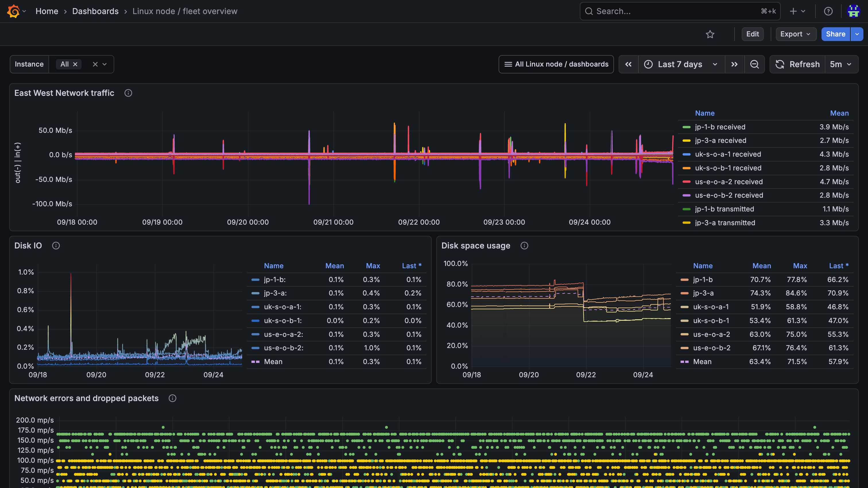Expand the chevron next to Grafana logo
The width and height of the screenshot is (868, 488).
[24, 11]
